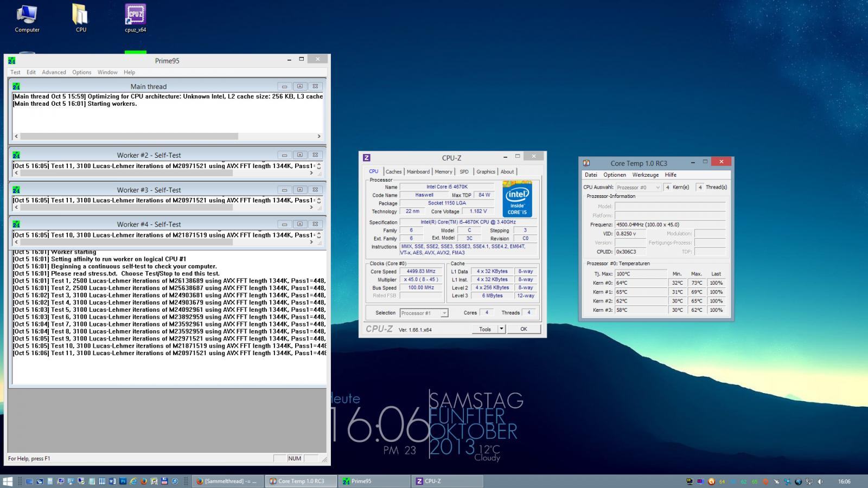Click the Worker #3 Self-Test window icon
The image size is (868, 488).
[16, 190]
